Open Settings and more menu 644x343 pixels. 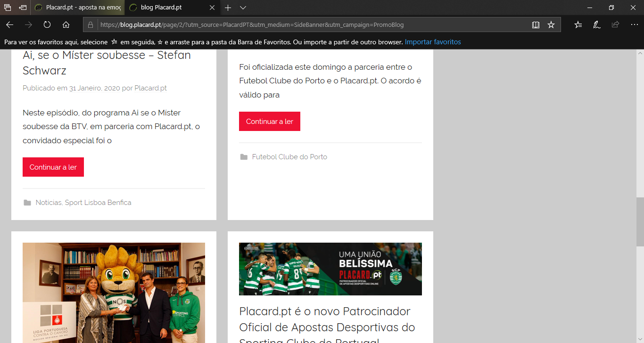pos(634,24)
